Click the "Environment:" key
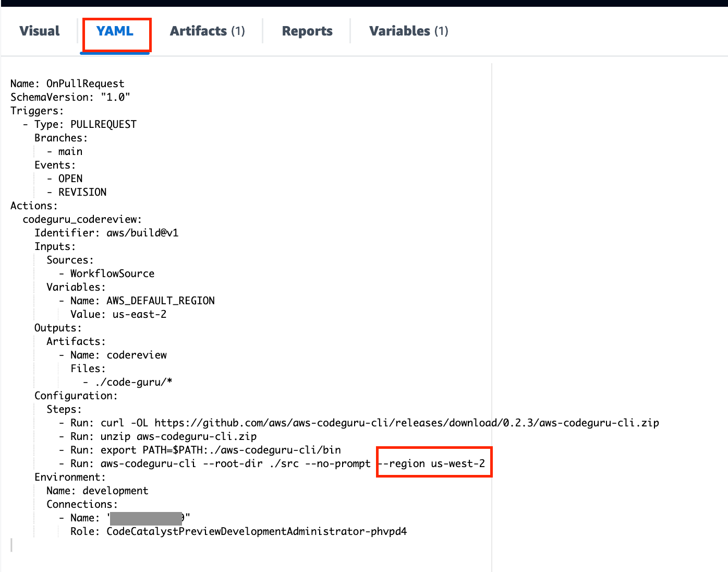 (70, 477)
